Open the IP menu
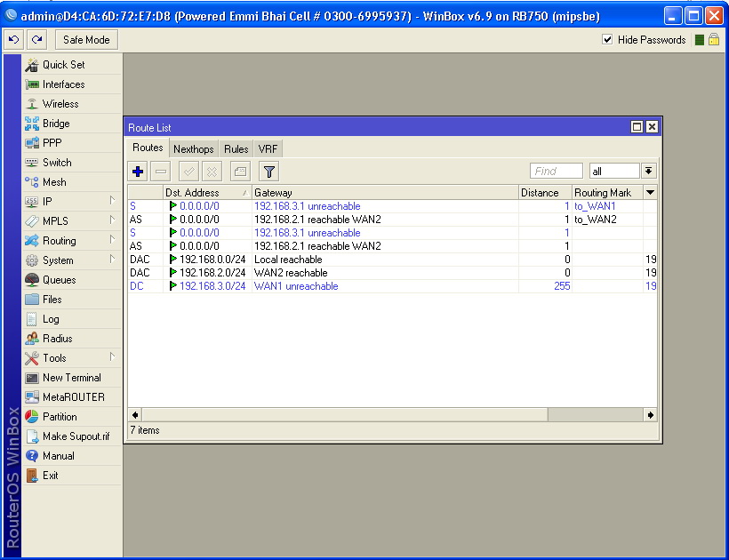729x560 pixels. (72, 201)
